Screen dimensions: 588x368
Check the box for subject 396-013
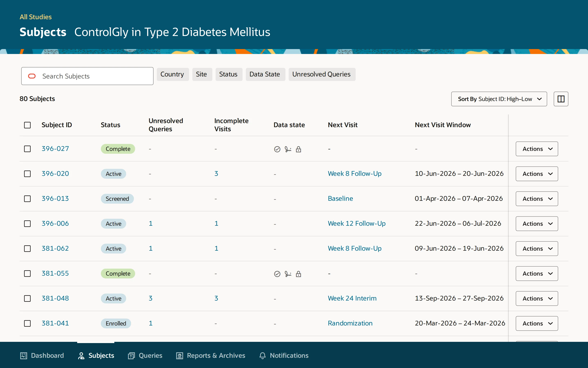27,199
